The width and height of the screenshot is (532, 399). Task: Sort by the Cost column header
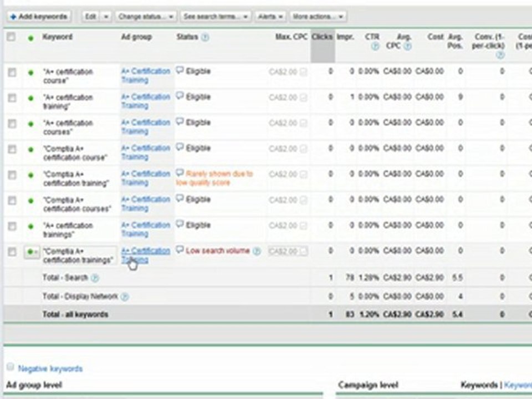coord(436,37)
